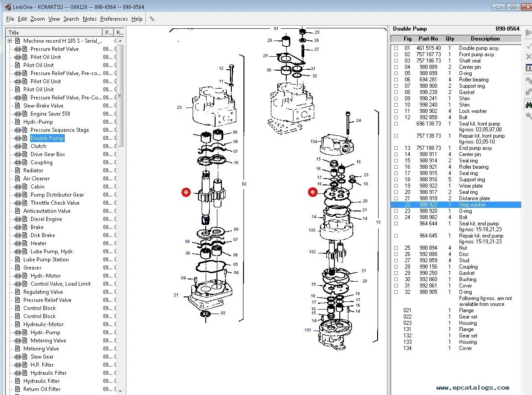Tick checkbox for Fig 06 Roller bearing
The height and width of the screenshot is (395, 532).
(396, 80)
